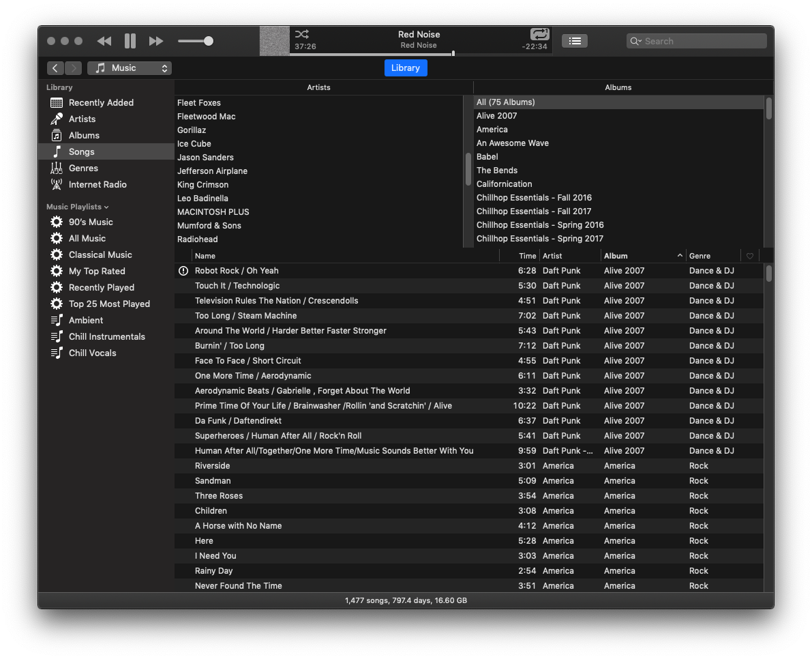The height and width of the screenshot is (659, 812).
Task: Rewind to the previous track
Action: [104, 41]
